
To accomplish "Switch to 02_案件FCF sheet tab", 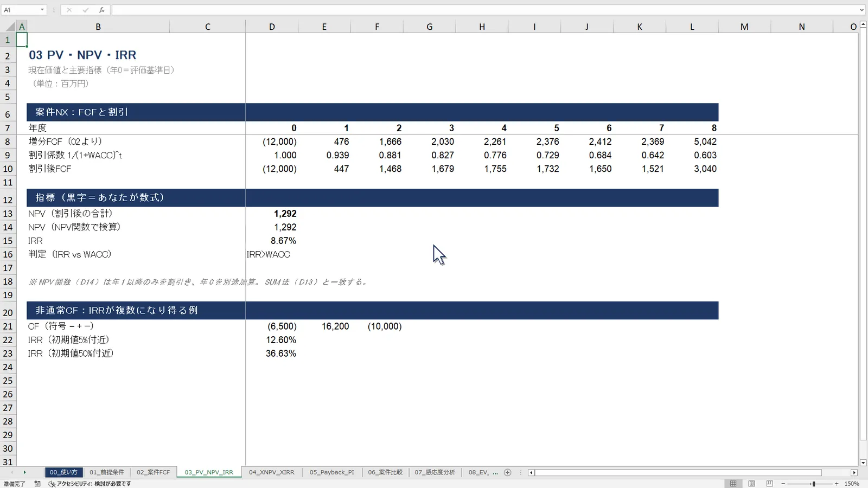I will 153,472.
